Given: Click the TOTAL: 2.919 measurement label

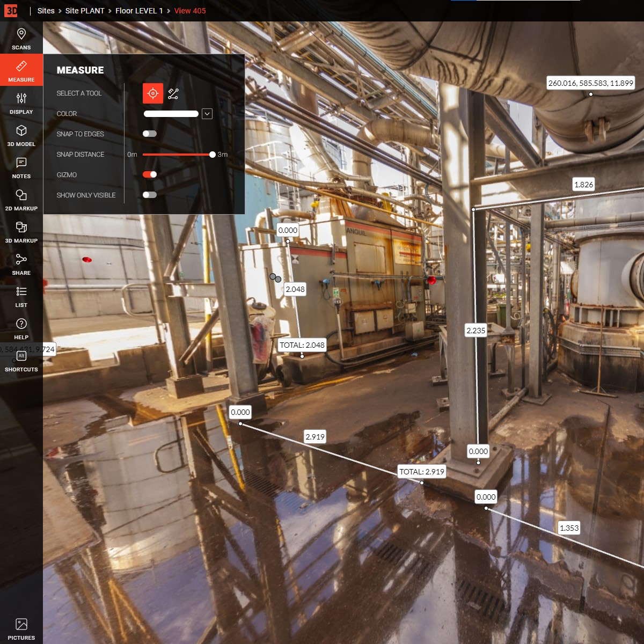Looking at the screenshot, I should pyautogui.click(x=422, y=472).
